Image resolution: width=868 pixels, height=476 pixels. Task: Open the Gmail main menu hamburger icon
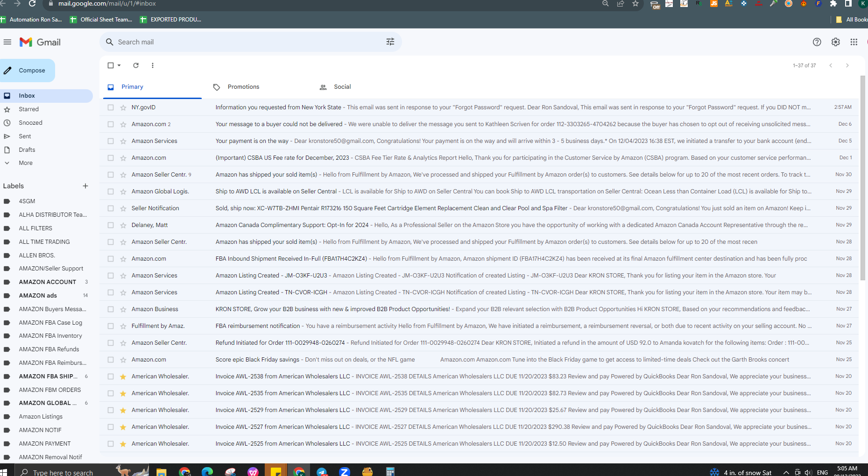(7, 42)
